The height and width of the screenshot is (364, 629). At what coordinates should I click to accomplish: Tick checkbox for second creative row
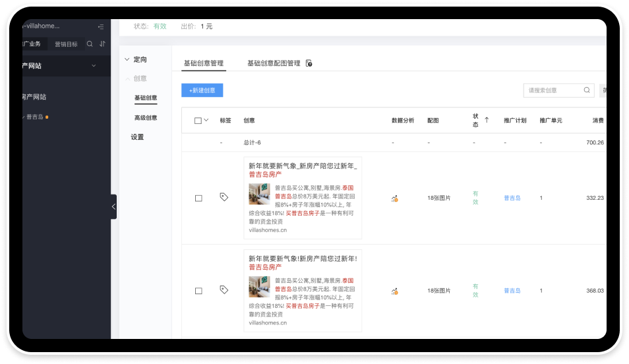point(198,291)
